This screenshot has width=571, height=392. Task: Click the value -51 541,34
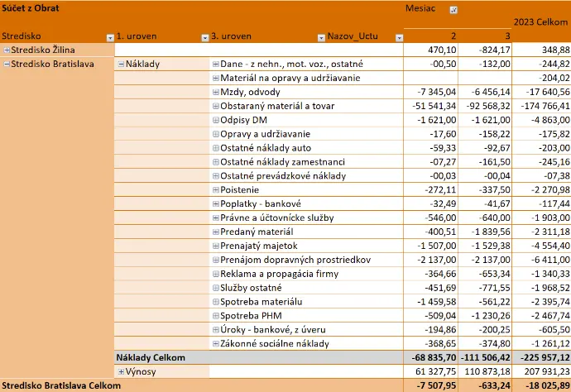pos(434,106)
